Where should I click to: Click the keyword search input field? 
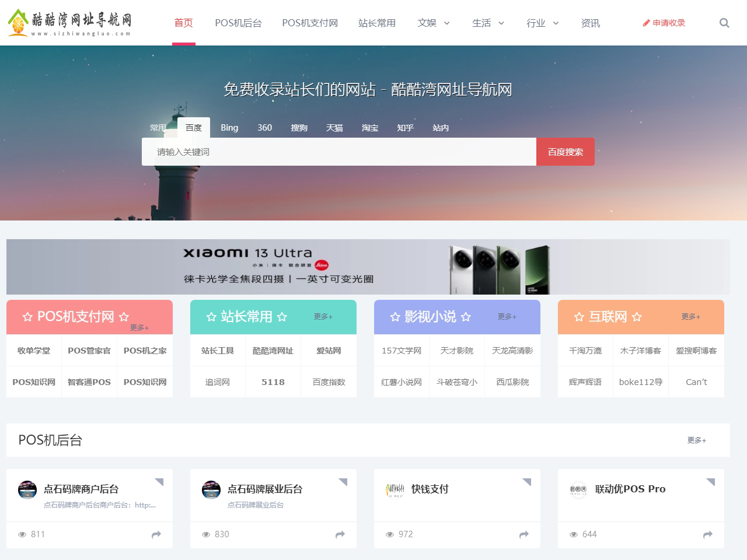pos(338,152)
